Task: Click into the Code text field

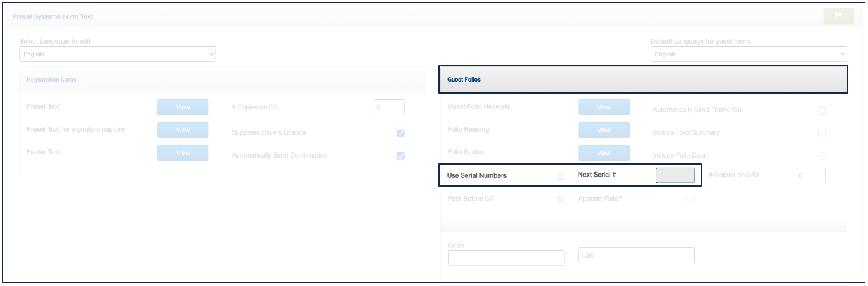Action: (x=505, y=258)
